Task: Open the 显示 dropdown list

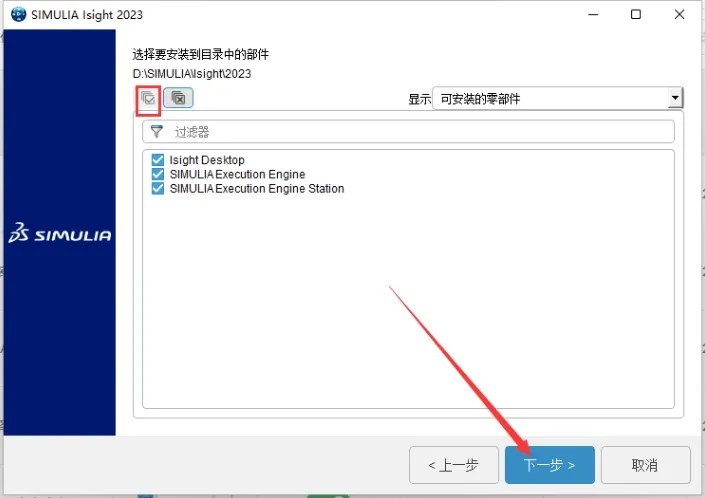Action: (558, 98)
